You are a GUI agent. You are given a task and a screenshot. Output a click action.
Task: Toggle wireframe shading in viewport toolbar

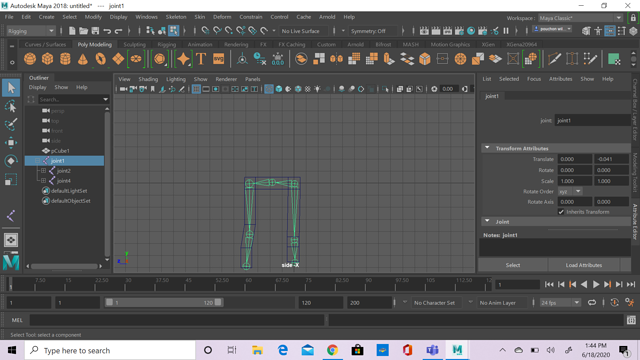269,89
